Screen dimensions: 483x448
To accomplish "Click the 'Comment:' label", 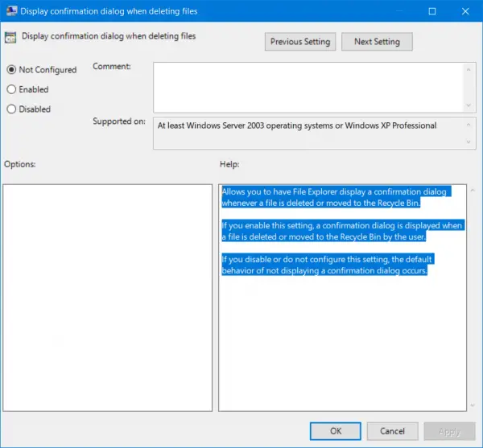I will 112,67.
